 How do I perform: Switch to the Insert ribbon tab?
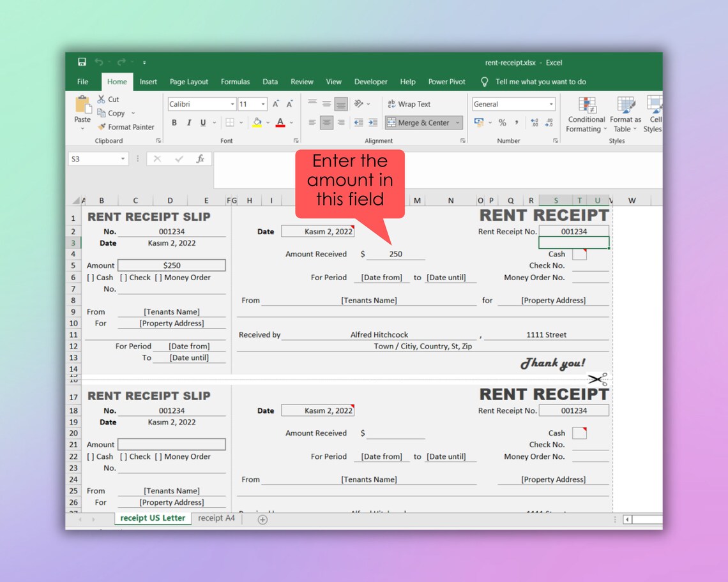149,82
